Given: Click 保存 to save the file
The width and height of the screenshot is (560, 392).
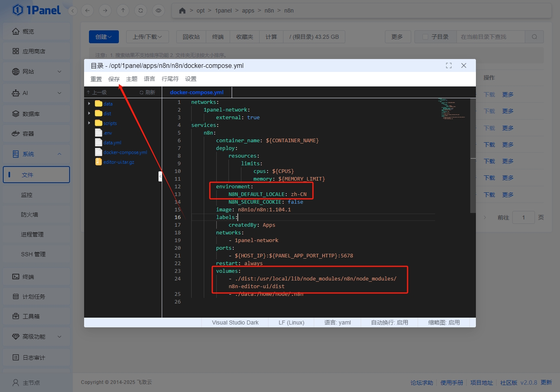Looking at the screenshot, I should 114,79.
